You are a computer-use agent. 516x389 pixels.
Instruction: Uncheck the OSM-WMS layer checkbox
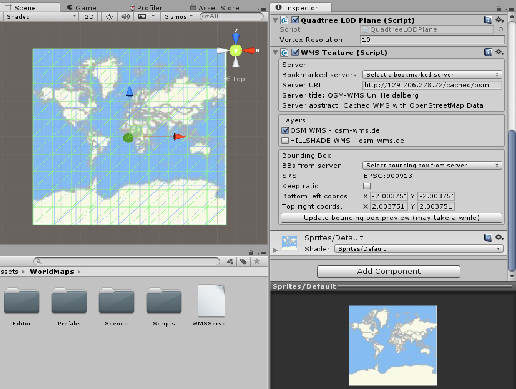coord(285,130)
